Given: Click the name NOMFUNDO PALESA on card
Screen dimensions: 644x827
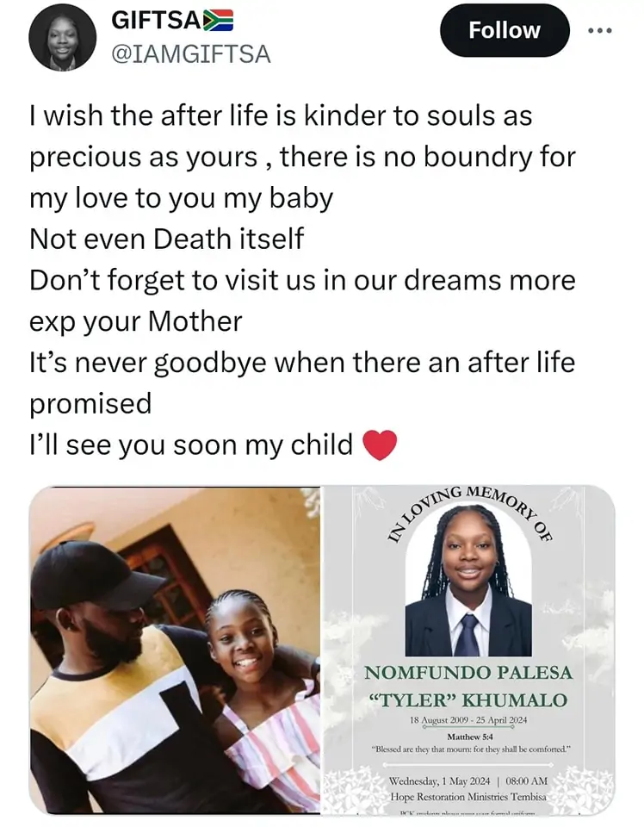Looking at the screenshot, I should tap(468, 673).
